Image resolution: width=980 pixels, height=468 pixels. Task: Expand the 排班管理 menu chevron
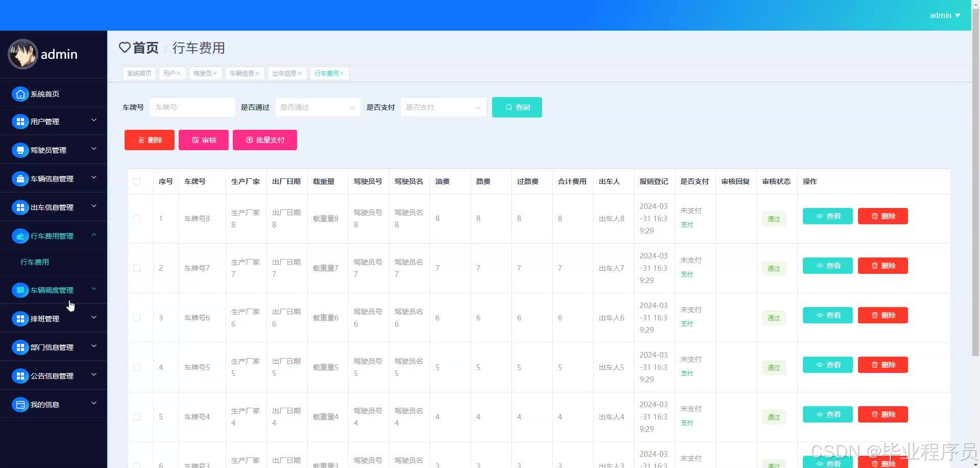[x=94, y=318]
